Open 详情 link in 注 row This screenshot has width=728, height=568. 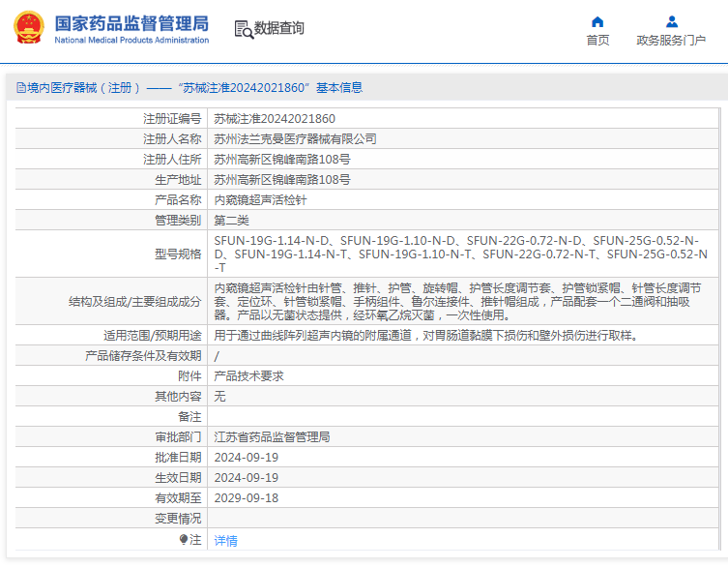click(x=225, y=541)
